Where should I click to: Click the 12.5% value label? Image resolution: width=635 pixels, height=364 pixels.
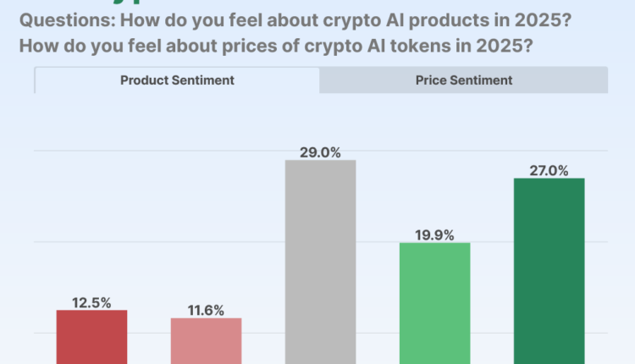tap(91, 302)
